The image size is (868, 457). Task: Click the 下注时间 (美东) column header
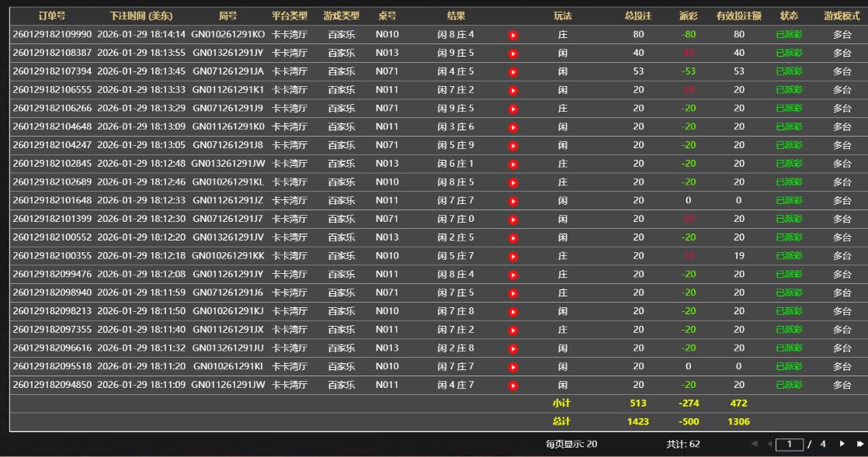[x=141, y=16]
